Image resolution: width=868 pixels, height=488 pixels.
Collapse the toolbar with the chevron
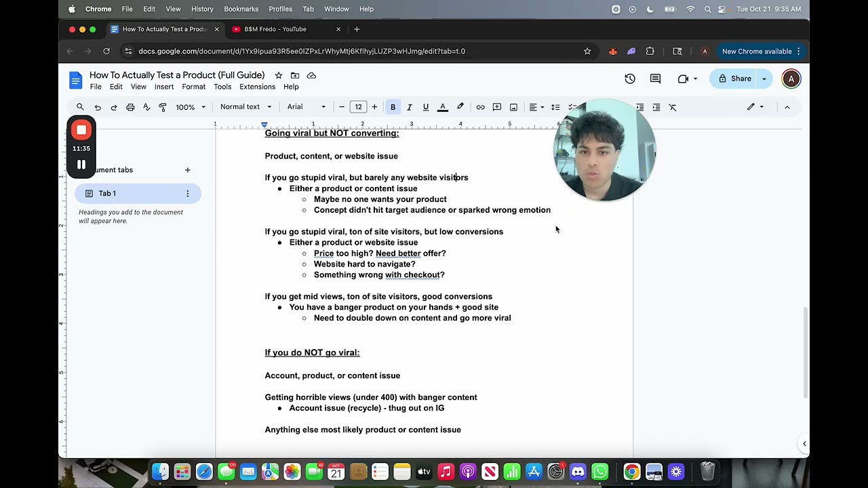coord(787,107)
